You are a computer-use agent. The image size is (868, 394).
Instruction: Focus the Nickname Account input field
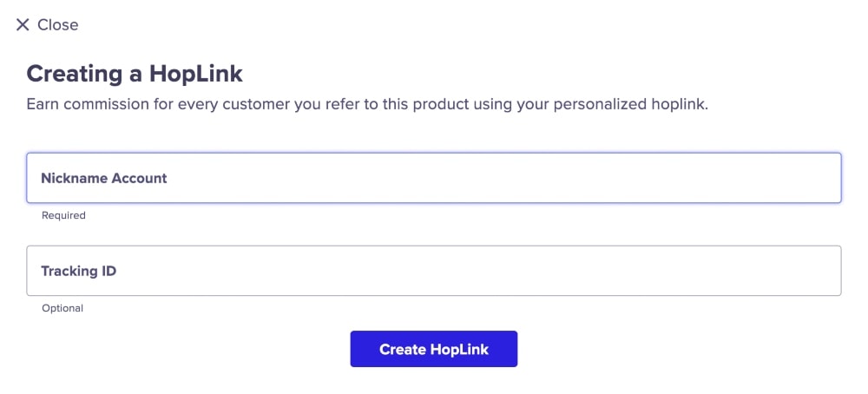point(434,178)
